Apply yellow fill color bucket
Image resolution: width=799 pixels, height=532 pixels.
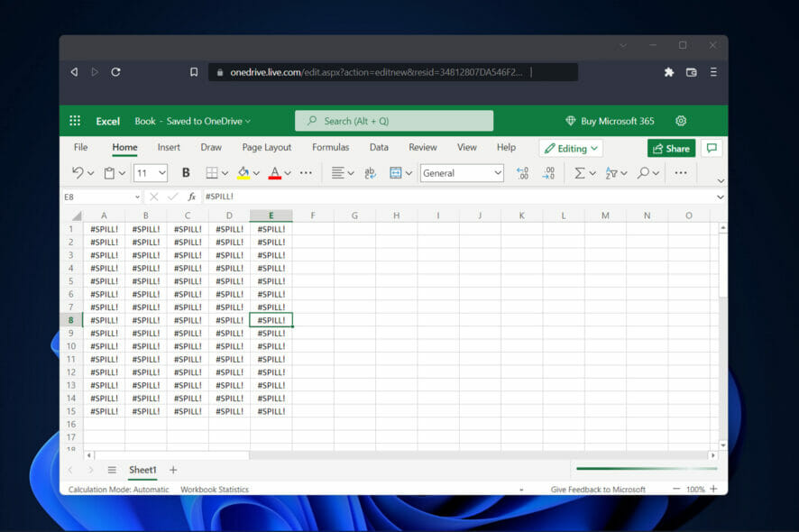click(243, 173)
